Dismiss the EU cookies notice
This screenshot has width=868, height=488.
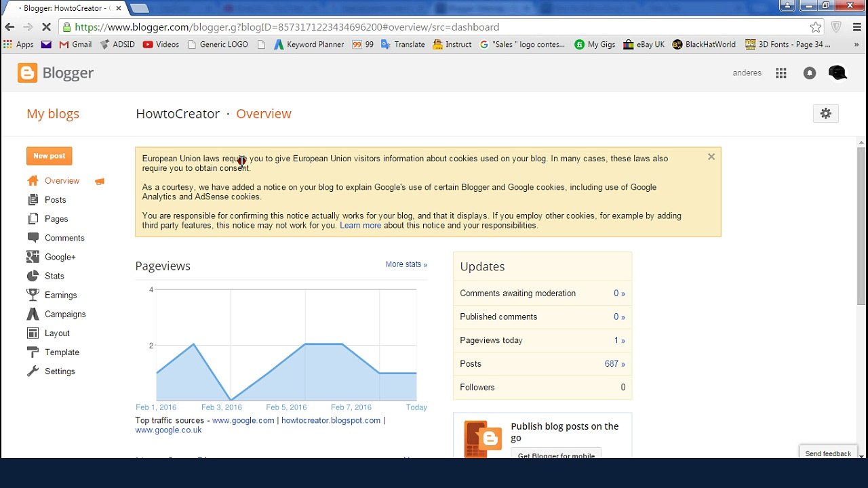tap(711, 157)
